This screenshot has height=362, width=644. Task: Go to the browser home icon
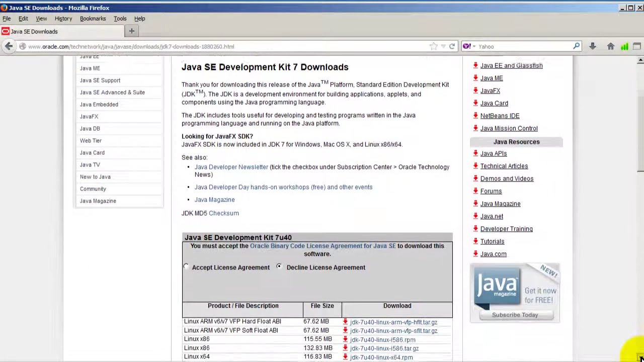coord(610,46)
